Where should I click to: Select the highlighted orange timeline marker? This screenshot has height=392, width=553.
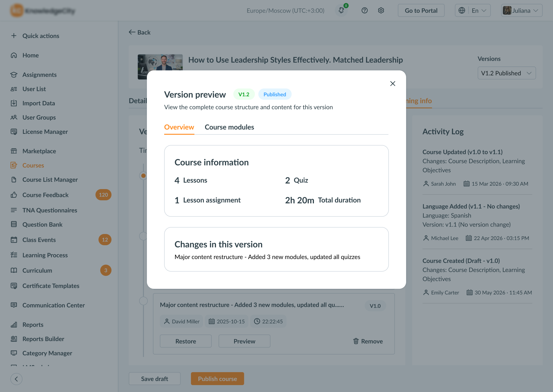click(x=143, y=176)
